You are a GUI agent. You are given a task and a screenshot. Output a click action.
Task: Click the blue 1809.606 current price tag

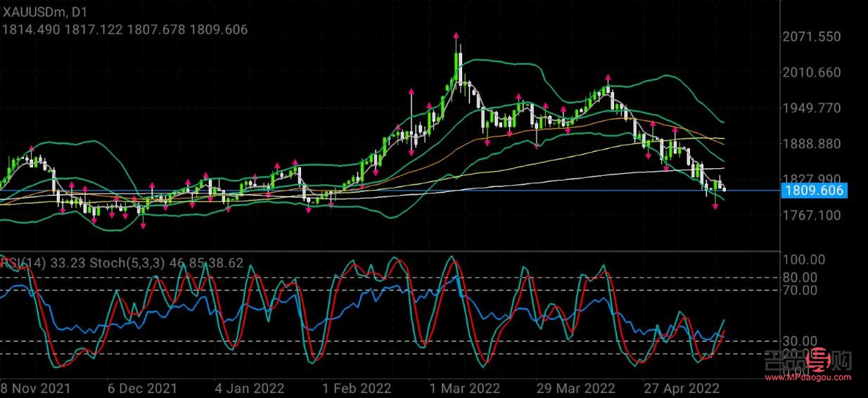point(814,191)
